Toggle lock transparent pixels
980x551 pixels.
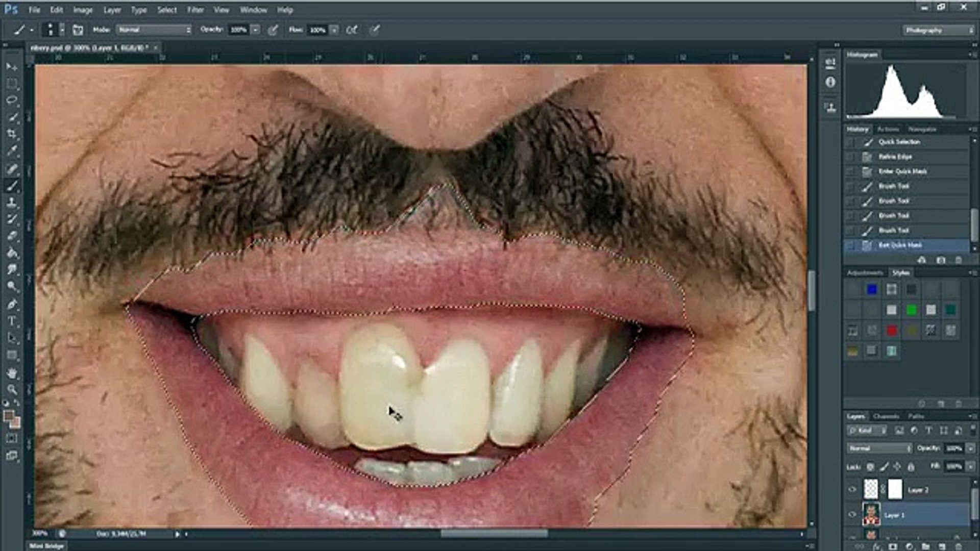870,467
